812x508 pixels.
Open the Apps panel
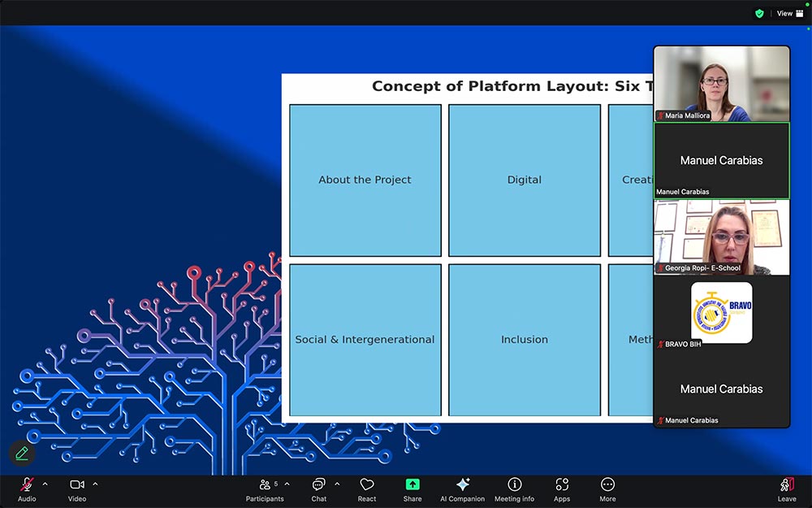tap(562, 488)
